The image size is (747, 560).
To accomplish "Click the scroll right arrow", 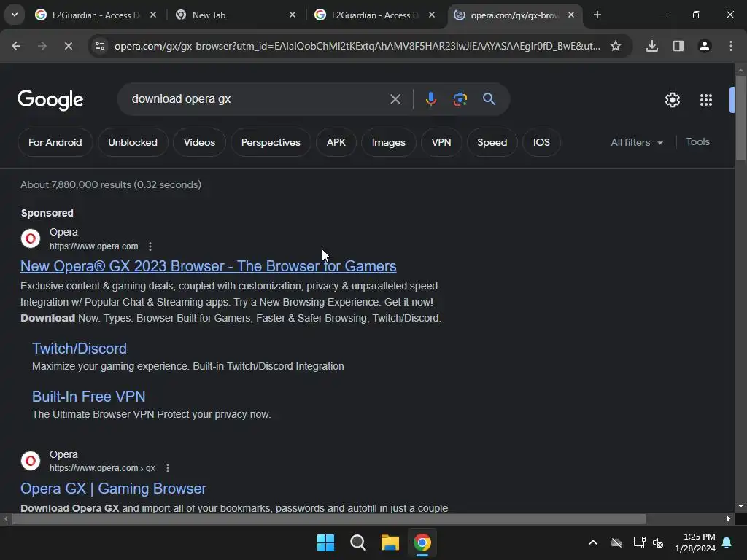I will [729, 519].
